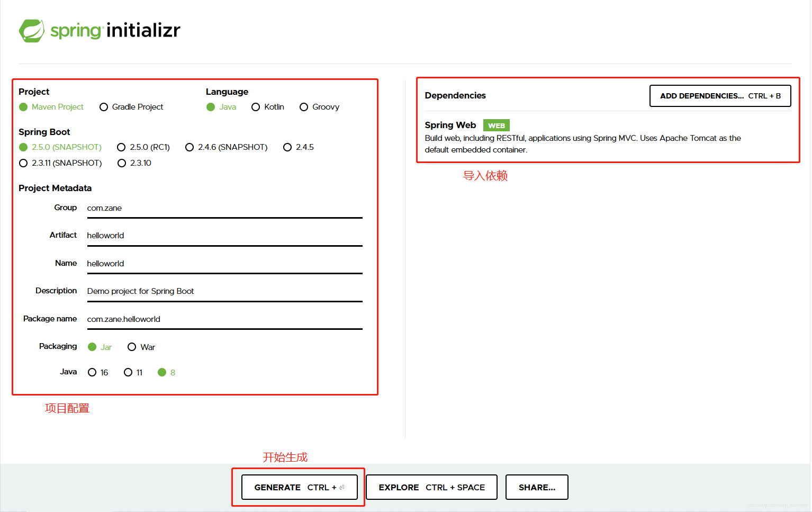Click the Spring Boot section heading
This screenshot has width=812, height=512.
click(x=44, y=132)
